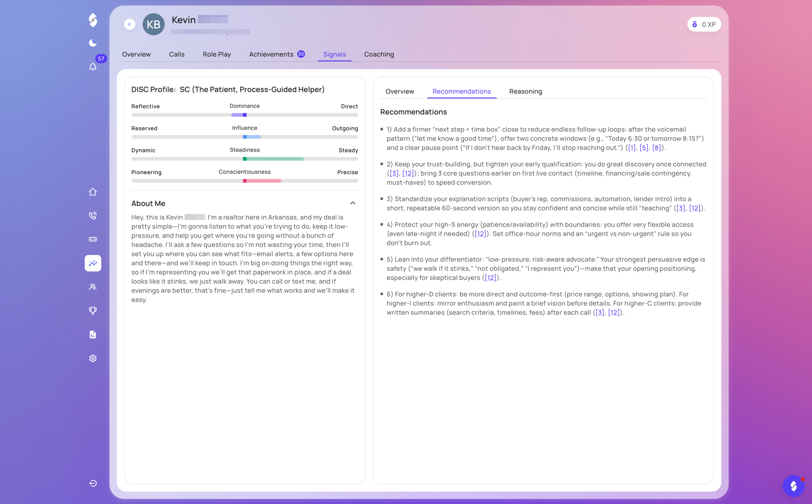Open the reports document icon in sidebar
Image resolution: width=812 pixels, height=504 pixels.
click(93, 334)
